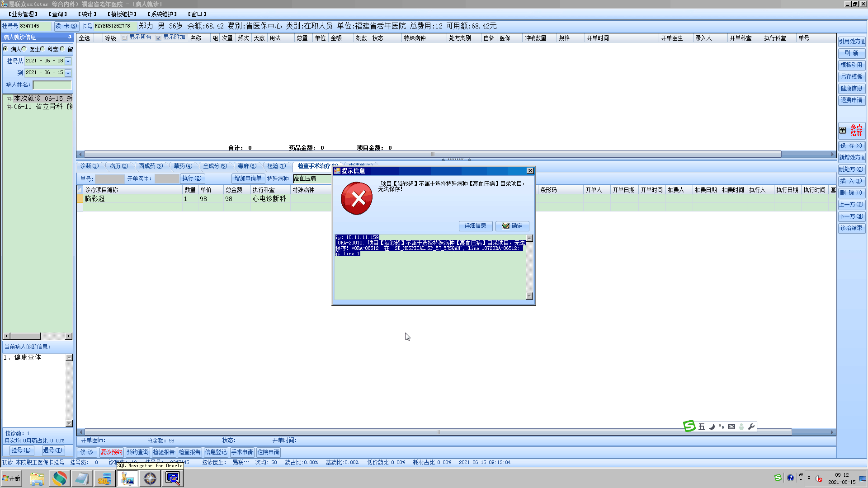This screenshot has width=868, height=488.
Task: Click the 病人姓名 input field
Action: (x=52, y=85)
